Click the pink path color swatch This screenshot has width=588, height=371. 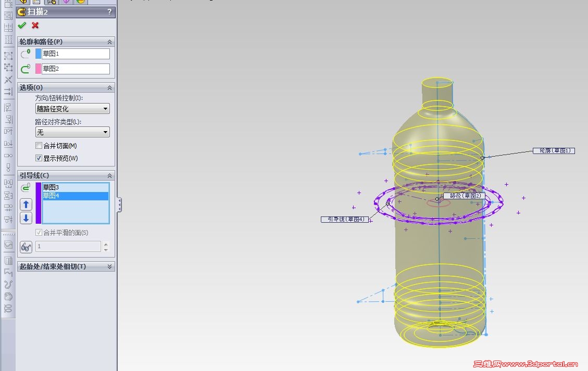(38, 69)
